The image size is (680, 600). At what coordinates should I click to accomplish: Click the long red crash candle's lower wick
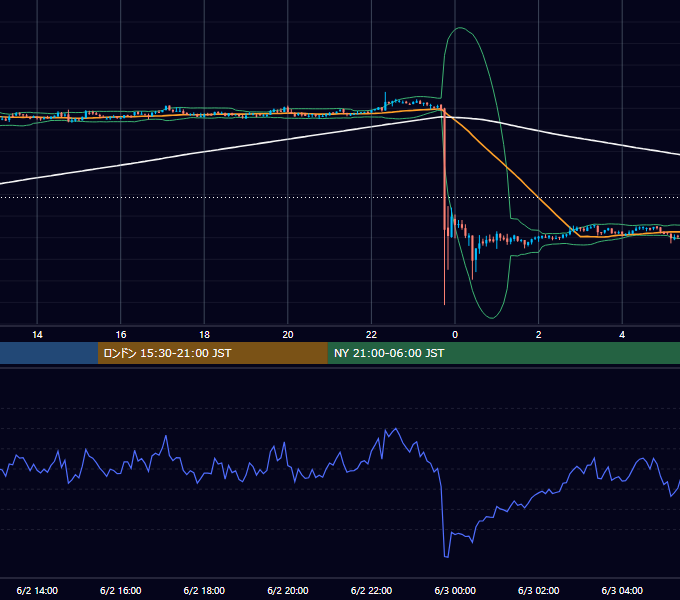[x=445, y=269]
